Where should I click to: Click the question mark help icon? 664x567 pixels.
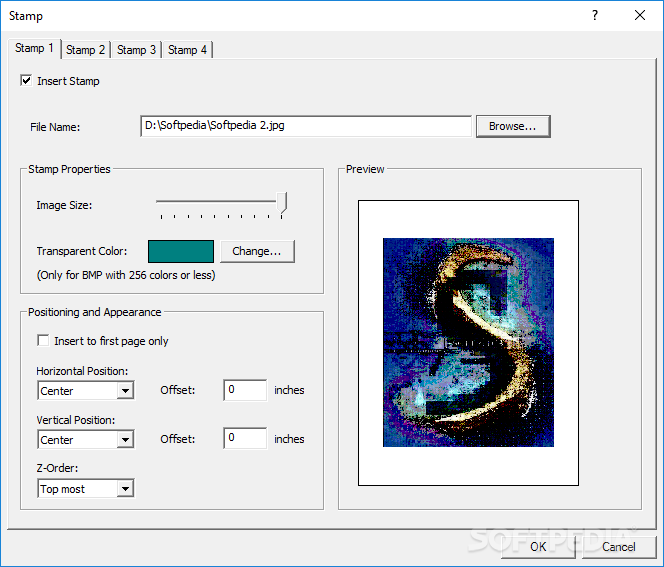(595, 16)
